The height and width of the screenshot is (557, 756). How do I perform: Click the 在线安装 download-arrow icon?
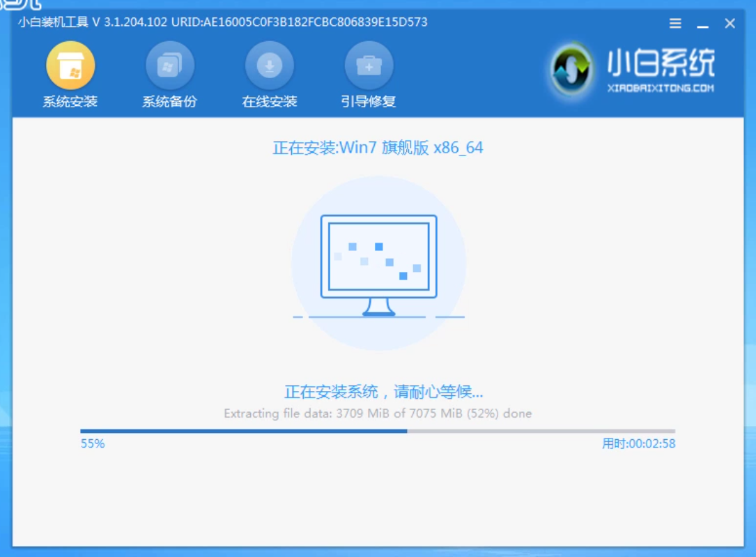tap(268, 65)
